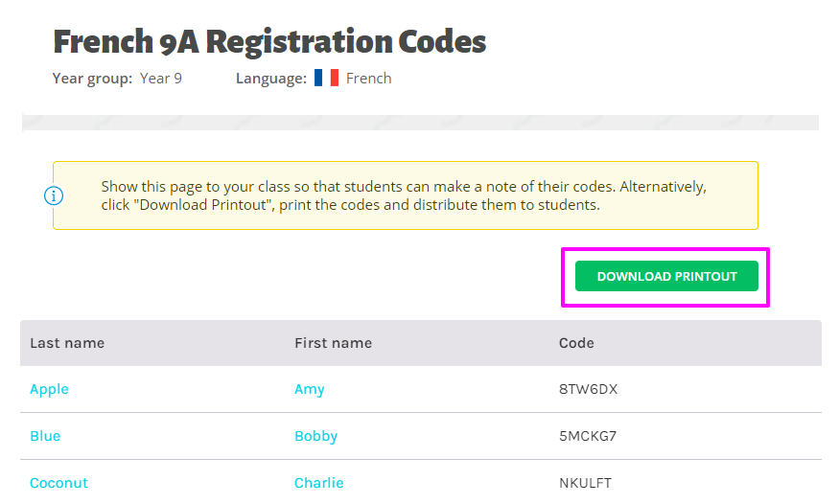This screenshot has width=839, height=504.
Task: Select registration code NKULFT
Action: click(585, 483)
